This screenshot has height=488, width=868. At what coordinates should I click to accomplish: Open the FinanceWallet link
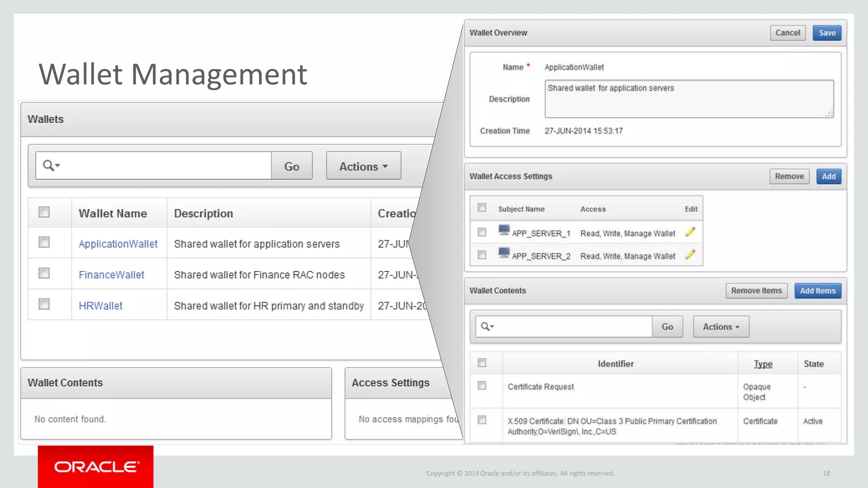pos(111,275)
